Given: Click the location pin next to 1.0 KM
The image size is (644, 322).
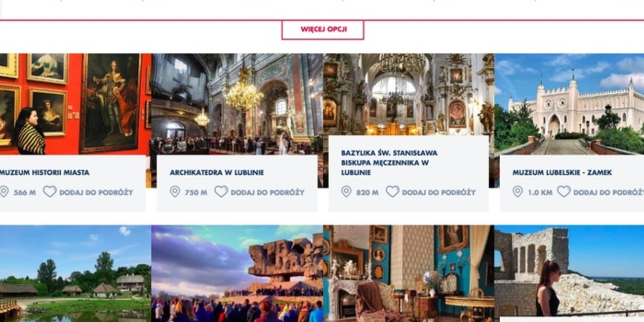Looking at the screenshot, I should pyautogui.click(x=517, y=192).
